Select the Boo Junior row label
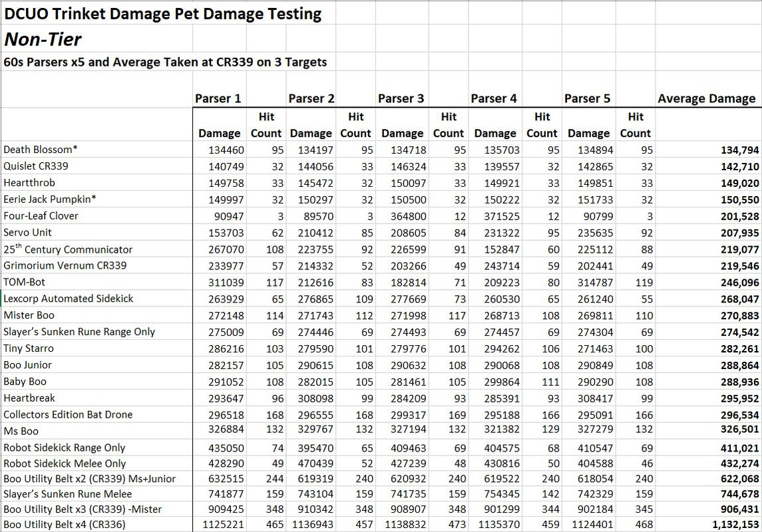762x532 pixels. point(27,364)
